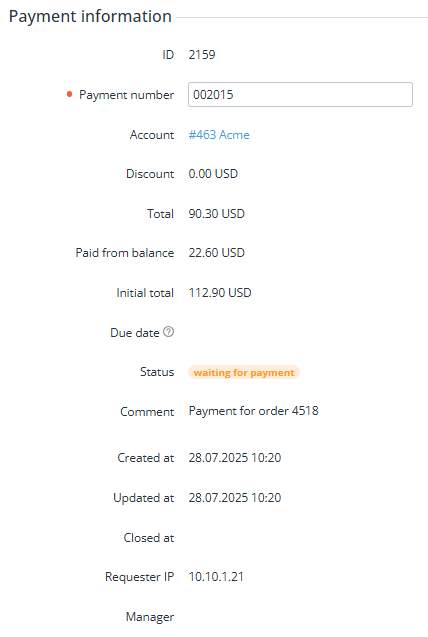
Task: Click the Created at timestamp value
Action: pos(235,457)
